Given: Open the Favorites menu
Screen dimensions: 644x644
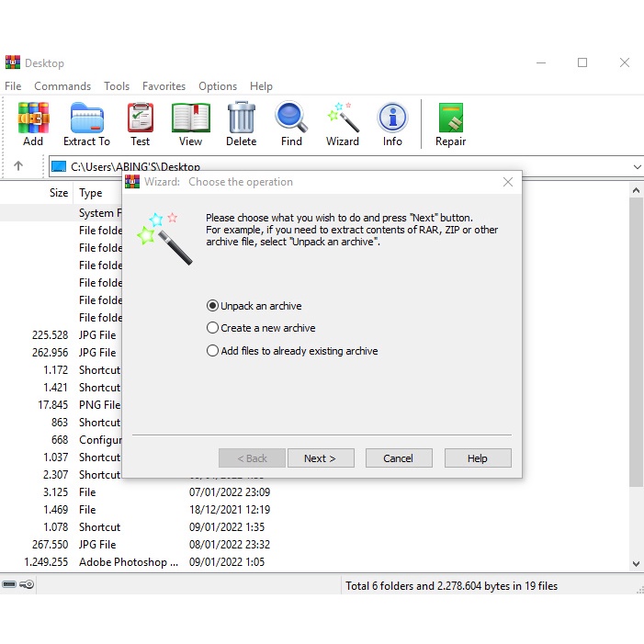Looking at the screenshot, I should tap(164, 86).
